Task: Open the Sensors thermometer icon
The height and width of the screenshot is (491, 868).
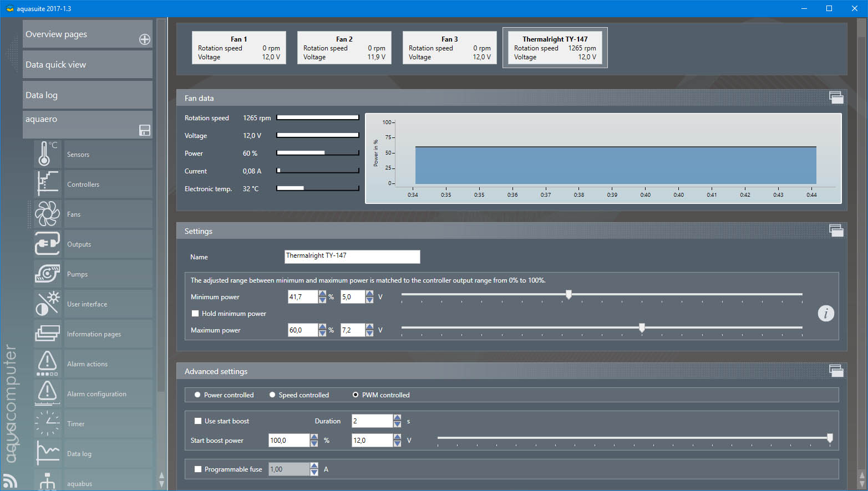Action: pos(47,154)
